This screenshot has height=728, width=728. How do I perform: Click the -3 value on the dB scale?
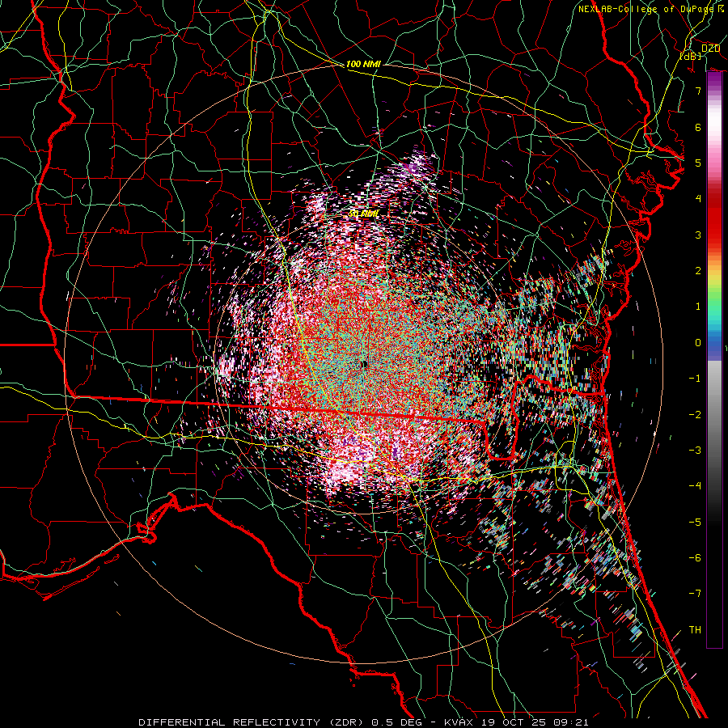pos(695,450)
